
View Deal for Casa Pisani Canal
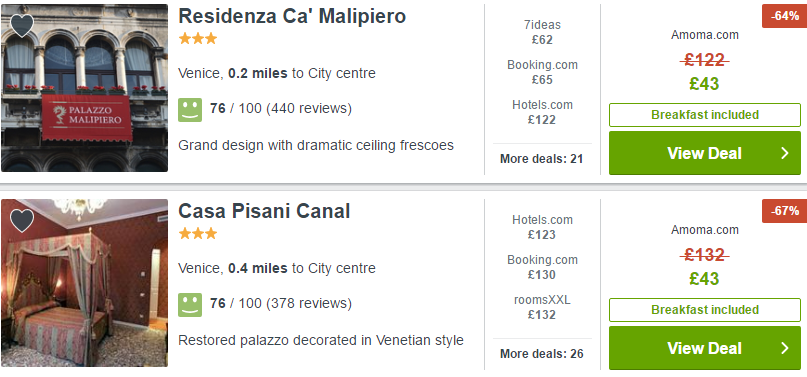(x=705, y=348)
